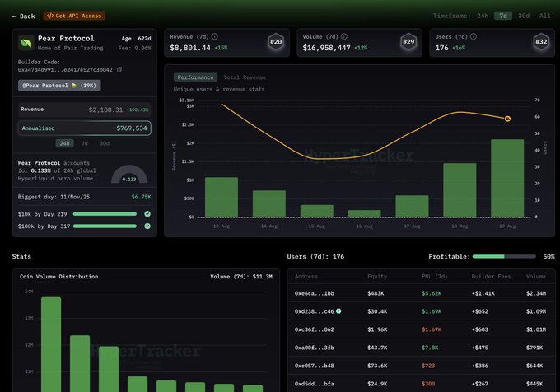Viewport: 560px width, 392px height.
Task: Sort table by Equity column header
Action: (377, 277)
